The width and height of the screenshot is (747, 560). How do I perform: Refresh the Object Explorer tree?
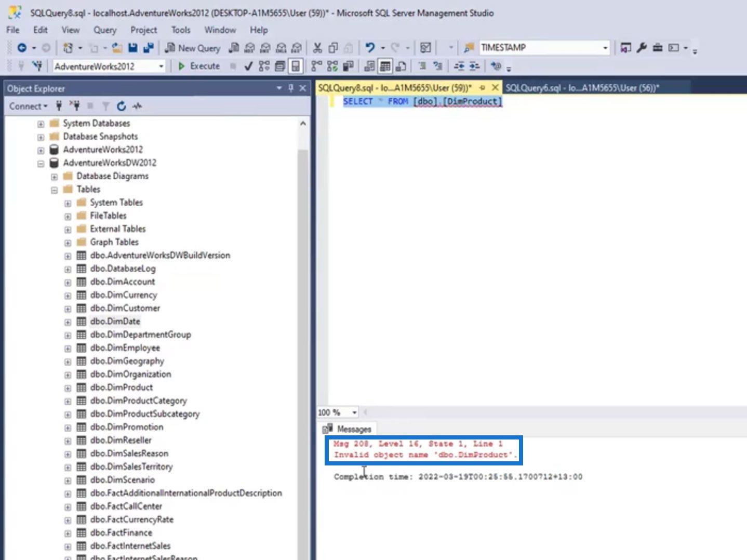click(121, 106)
